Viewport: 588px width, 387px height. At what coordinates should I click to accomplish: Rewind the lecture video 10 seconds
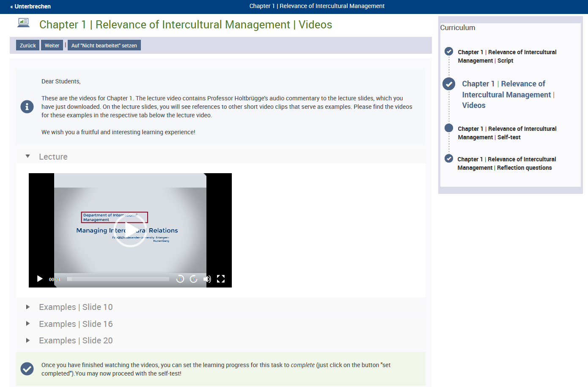(x=180, y=279)
